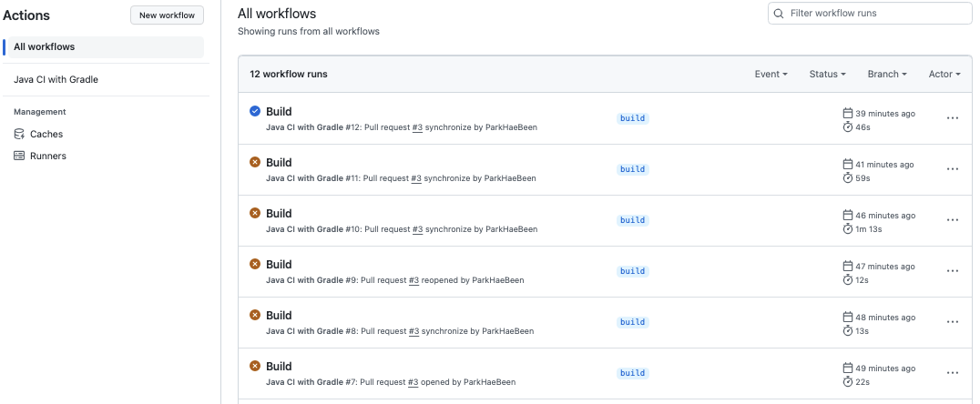Open the Event filter dropdown
This screenshot has width=980, height=404.
click(771, 74)
